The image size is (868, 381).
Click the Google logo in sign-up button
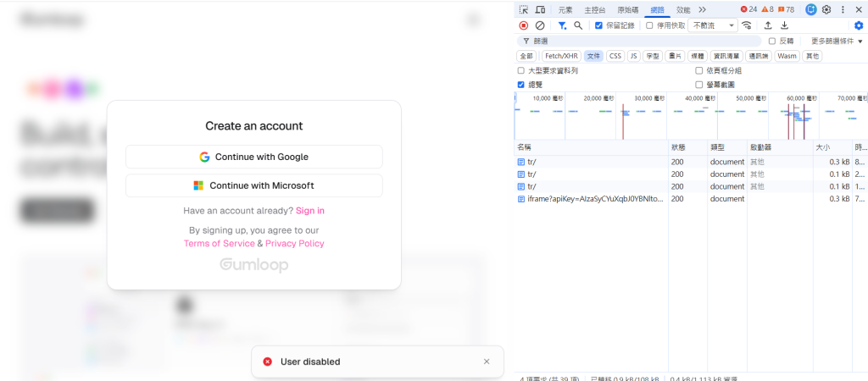pos(205,157)
